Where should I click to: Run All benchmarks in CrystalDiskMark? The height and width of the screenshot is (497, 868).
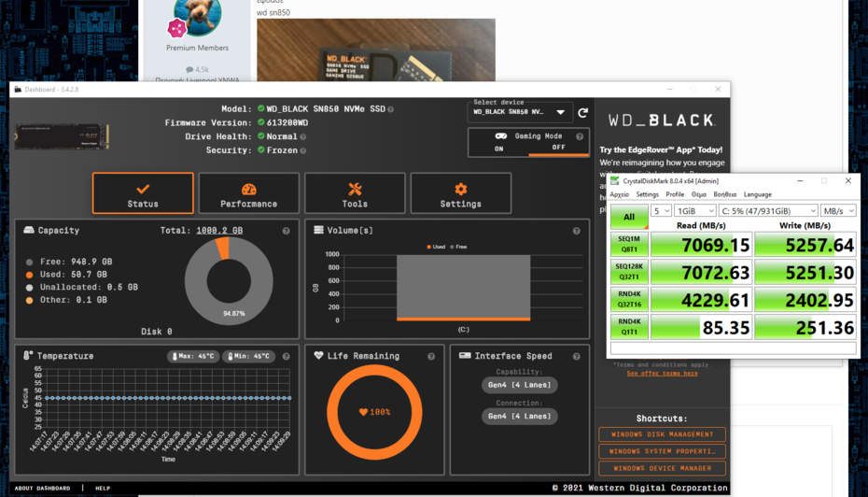point(629,217)
